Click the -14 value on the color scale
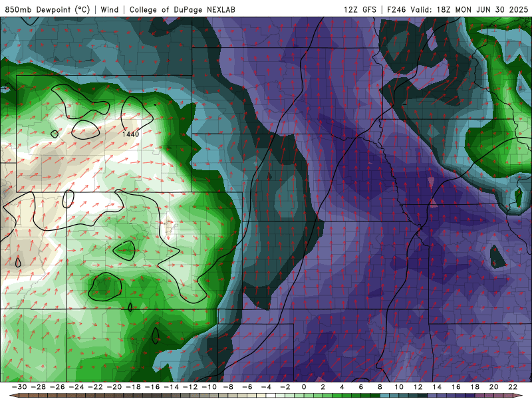 click(172, 387)
